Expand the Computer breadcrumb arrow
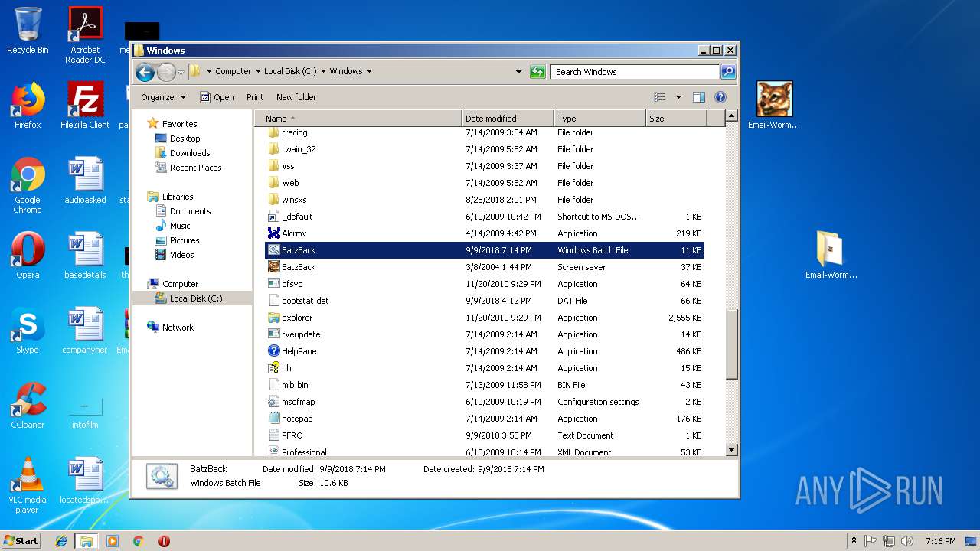This screenshot has height=551, width=980. (x=258, y=71)
